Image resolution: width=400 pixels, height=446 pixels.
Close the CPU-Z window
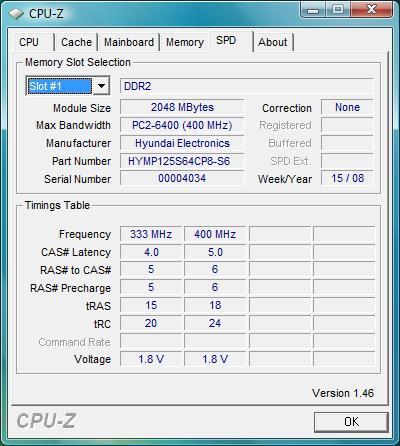pos(371,10)
